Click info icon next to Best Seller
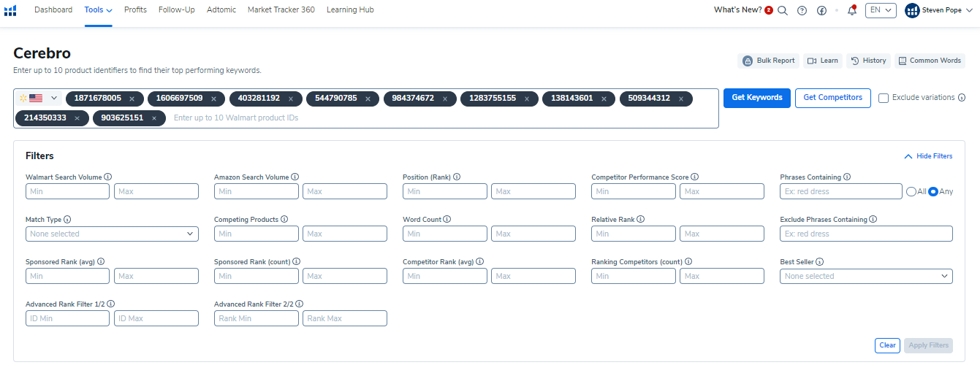The image size is (980, 365). (x=820, y=261)
